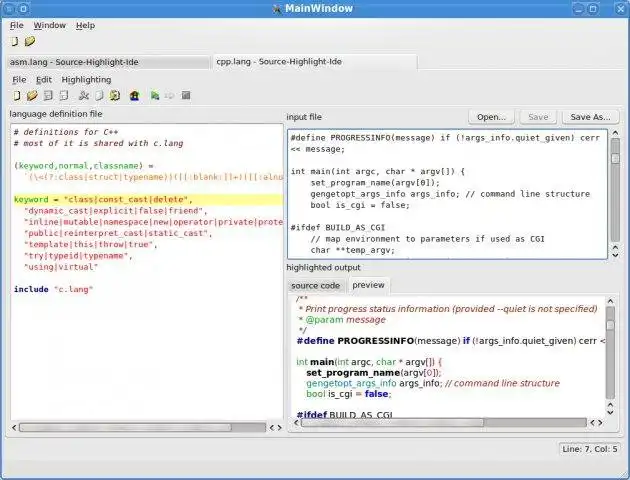Click preview horizontal scrollbar right arrow
This screenshot has width=630, height=480.
(600, 423)
